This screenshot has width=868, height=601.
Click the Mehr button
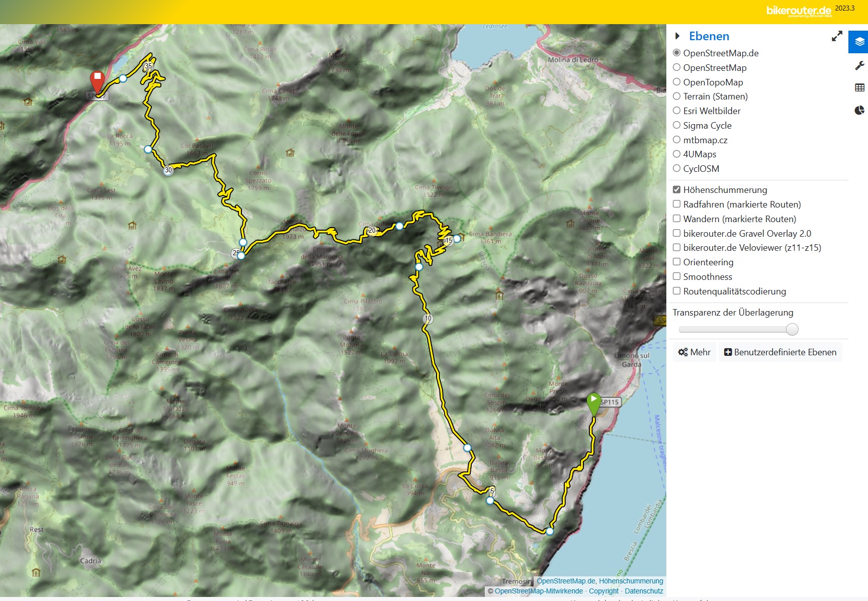(x=694, y=352)
